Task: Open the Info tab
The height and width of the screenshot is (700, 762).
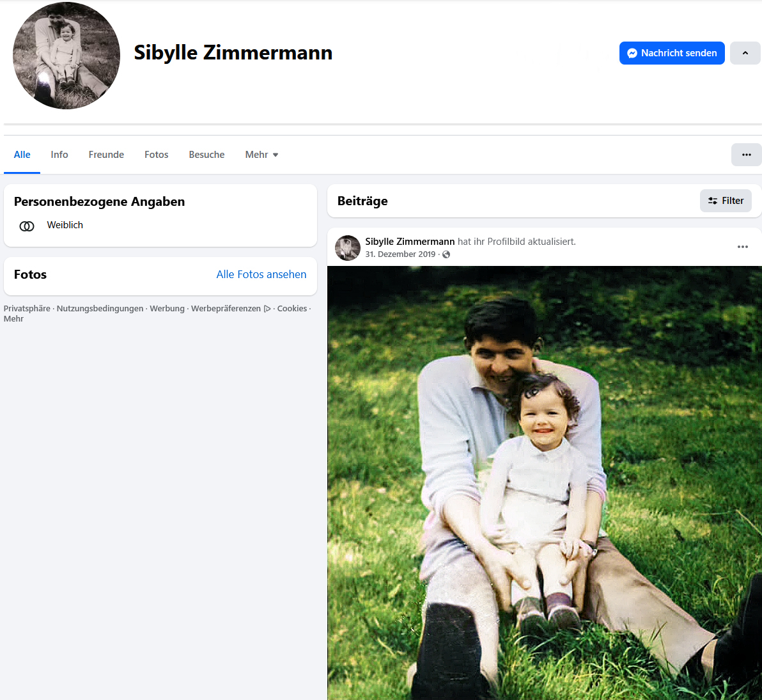Action: pyautogui.click(x=59, y=155)
